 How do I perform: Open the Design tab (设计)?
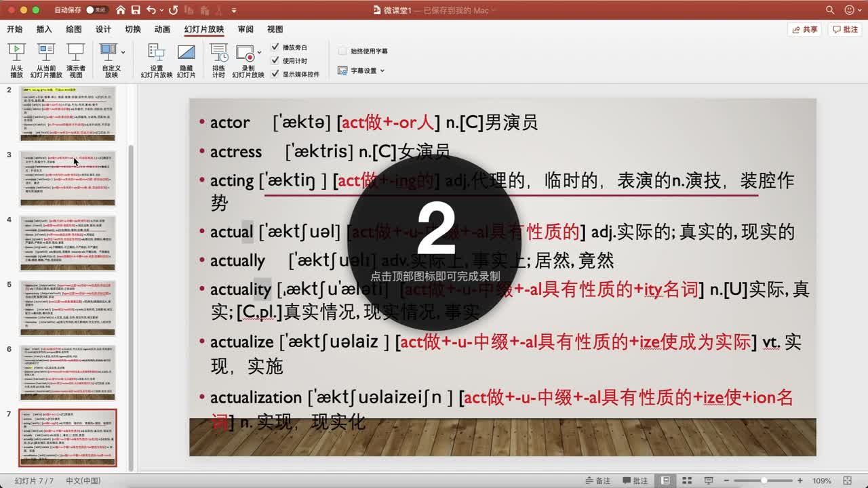(x=103, y=29)
